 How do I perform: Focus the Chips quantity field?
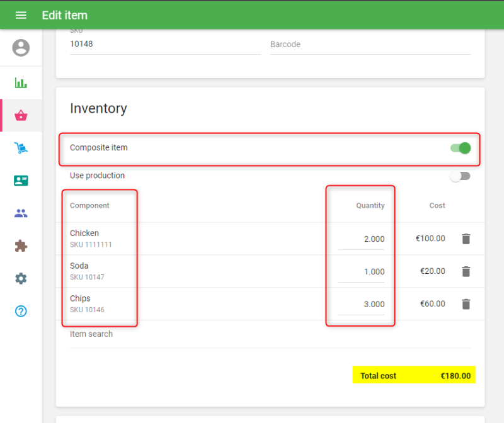click(x=362, y=305)
